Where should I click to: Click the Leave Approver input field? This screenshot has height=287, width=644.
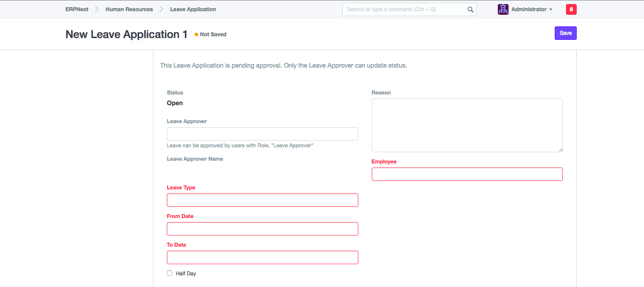pyautogui.click(x=262, y=134)
